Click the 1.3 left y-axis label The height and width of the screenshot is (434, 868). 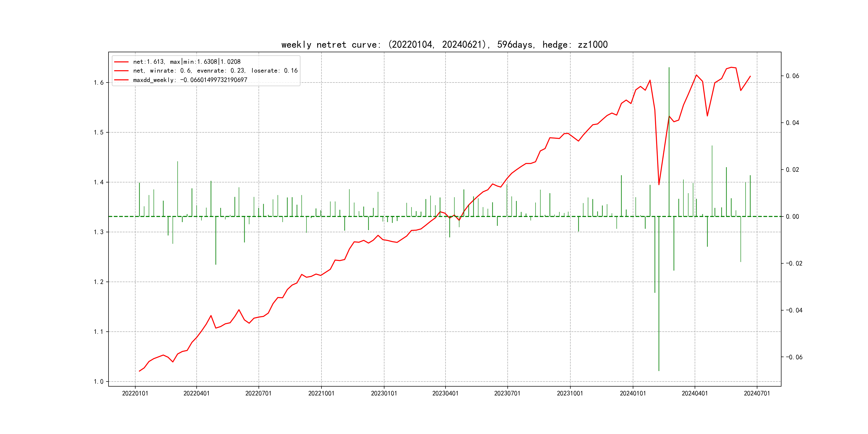click(x=98, y=232)
